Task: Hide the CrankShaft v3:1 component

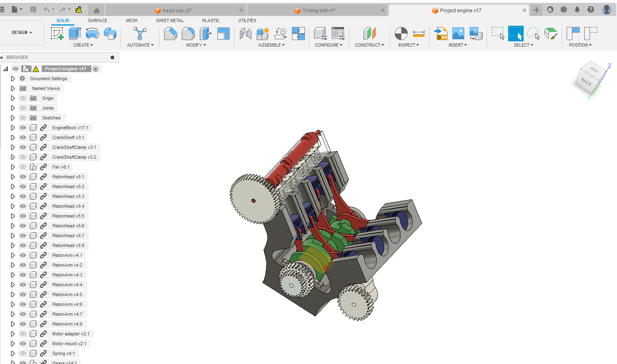Action: (x=23, y=137)
